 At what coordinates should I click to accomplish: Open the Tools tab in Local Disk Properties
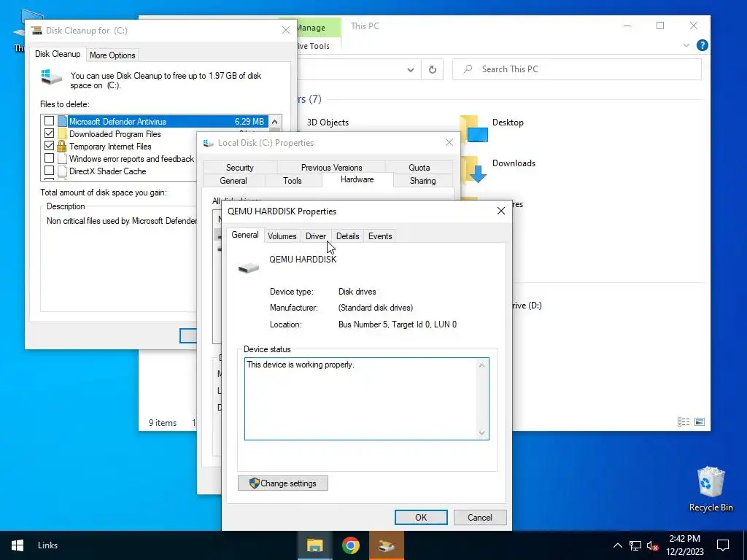coord(292,181)
